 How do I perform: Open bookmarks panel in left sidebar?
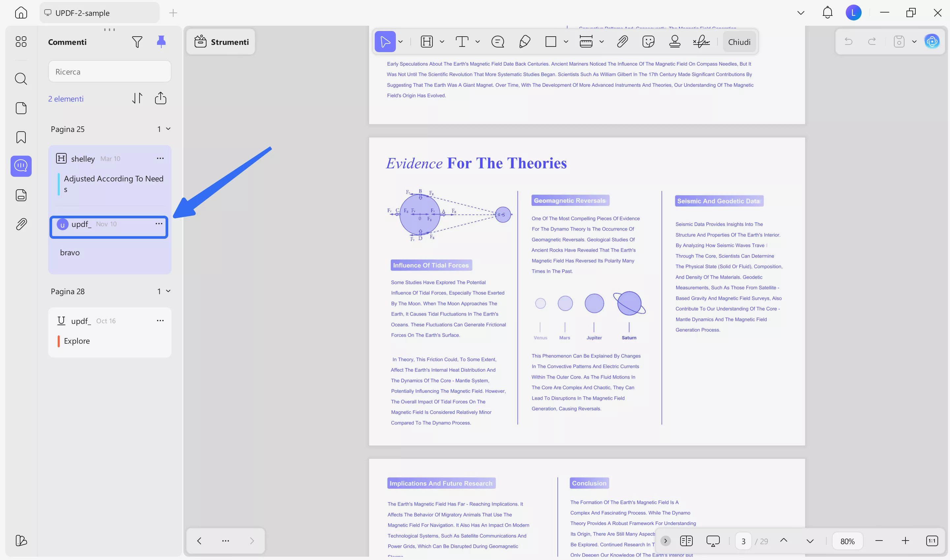tap(21, 137)
